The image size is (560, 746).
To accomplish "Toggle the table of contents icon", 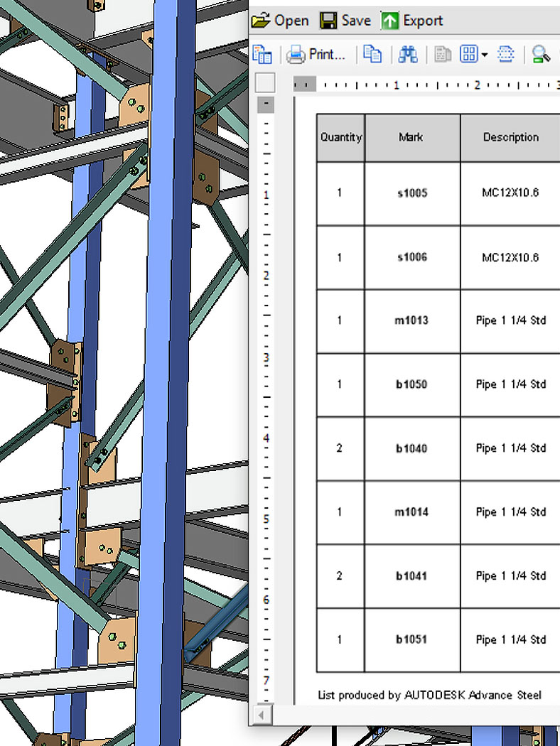I will tap(262, 54).
